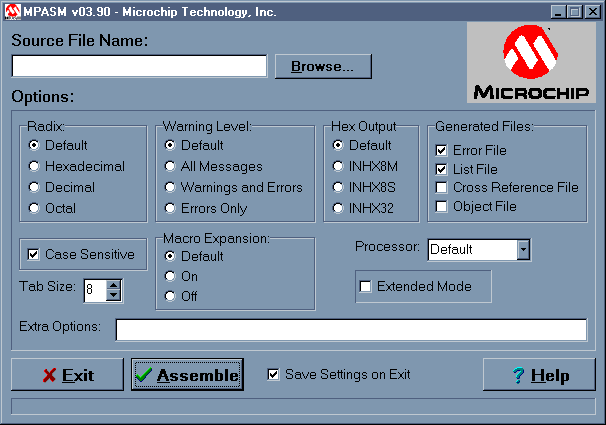Uncheck the List File checkbox
Viewport: 606px width, 425px height.
point(441,169)
